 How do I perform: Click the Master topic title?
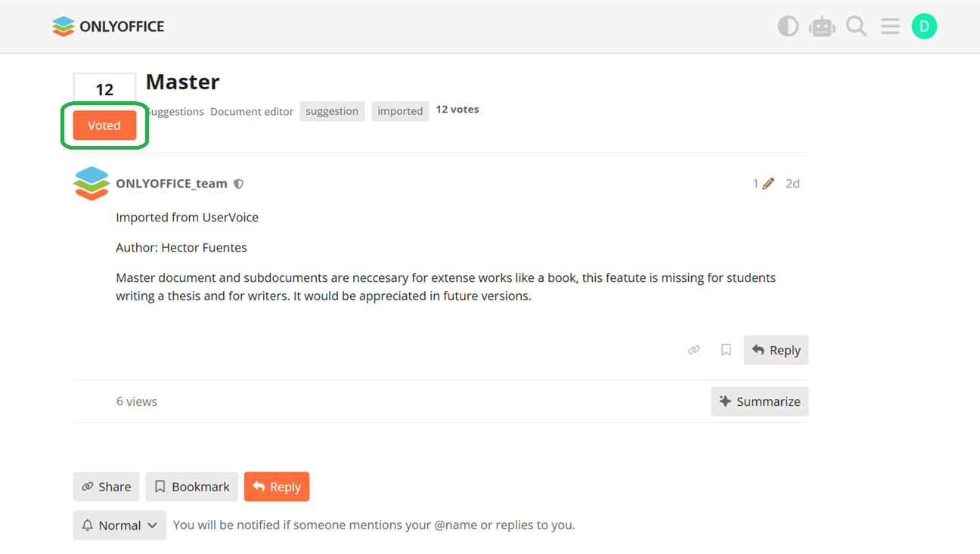click(183, 82)
